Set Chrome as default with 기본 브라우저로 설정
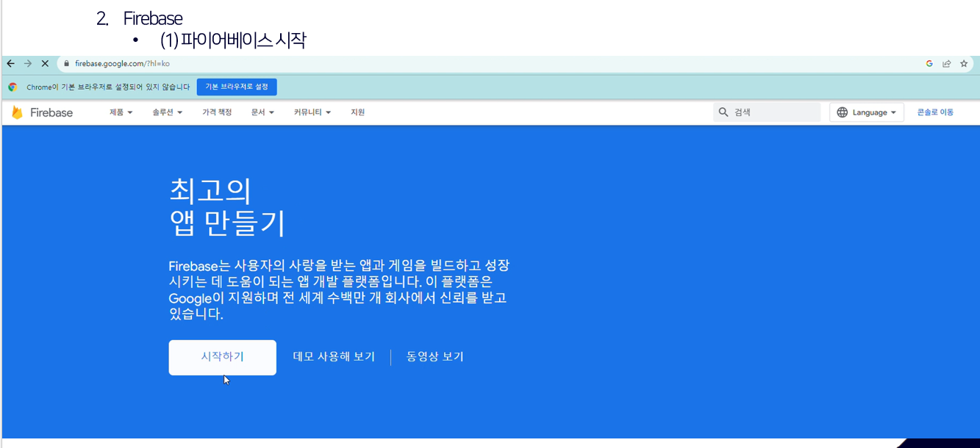The height and width of the screenshot is (448, 980). pyautogui.click(x=237, y=87)
